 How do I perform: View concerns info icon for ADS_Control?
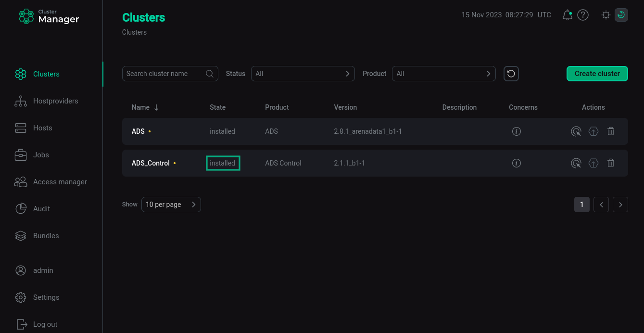(x=517, y=163)
